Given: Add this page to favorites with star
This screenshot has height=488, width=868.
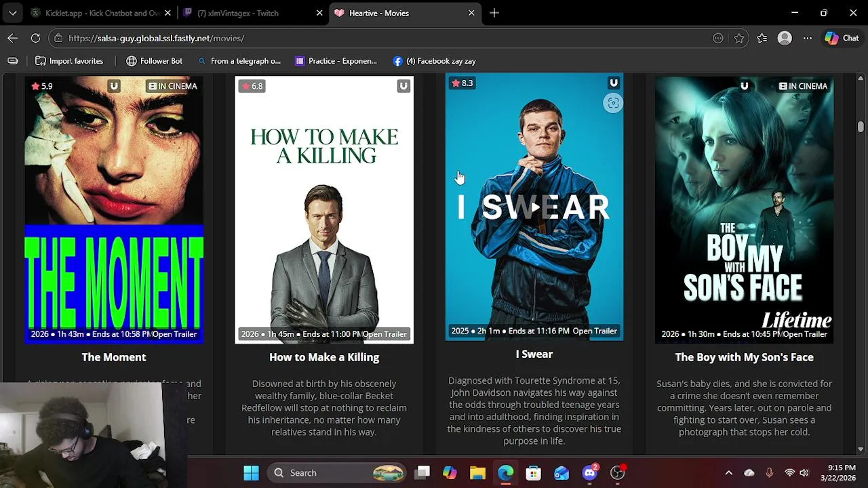Looking at the screenshot, I should [738, 39].
